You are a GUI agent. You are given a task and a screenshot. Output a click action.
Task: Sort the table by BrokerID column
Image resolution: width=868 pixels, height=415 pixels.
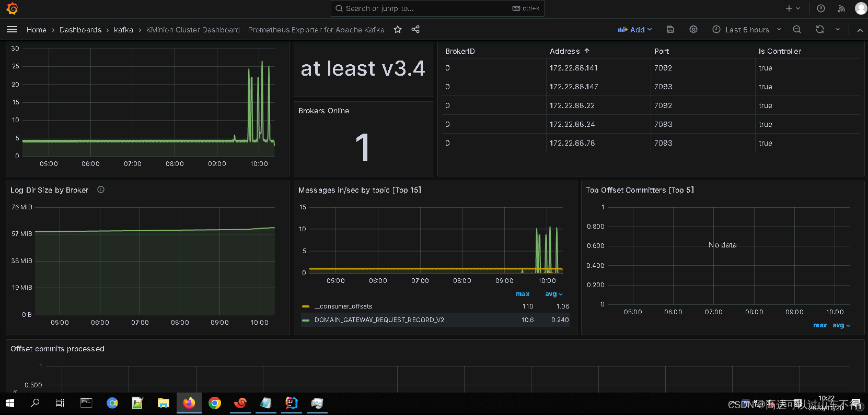[x=460, y=51]
